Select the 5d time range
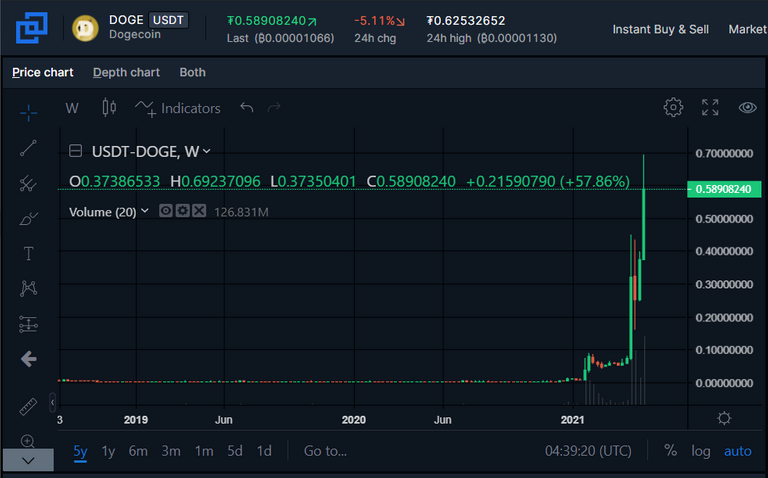The width and height of the screenshot is (768, 478). click(x=235, y=451)
